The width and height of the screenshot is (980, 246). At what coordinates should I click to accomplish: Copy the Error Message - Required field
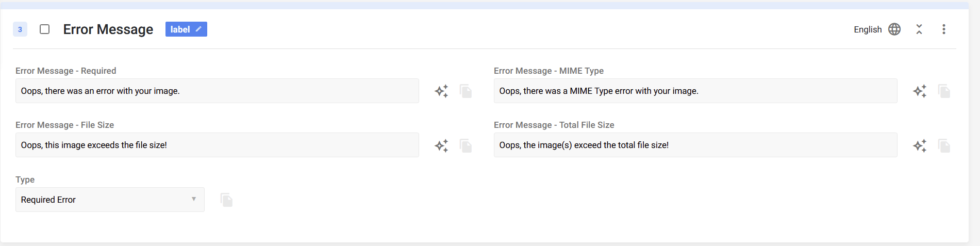(x=466, y=91)
